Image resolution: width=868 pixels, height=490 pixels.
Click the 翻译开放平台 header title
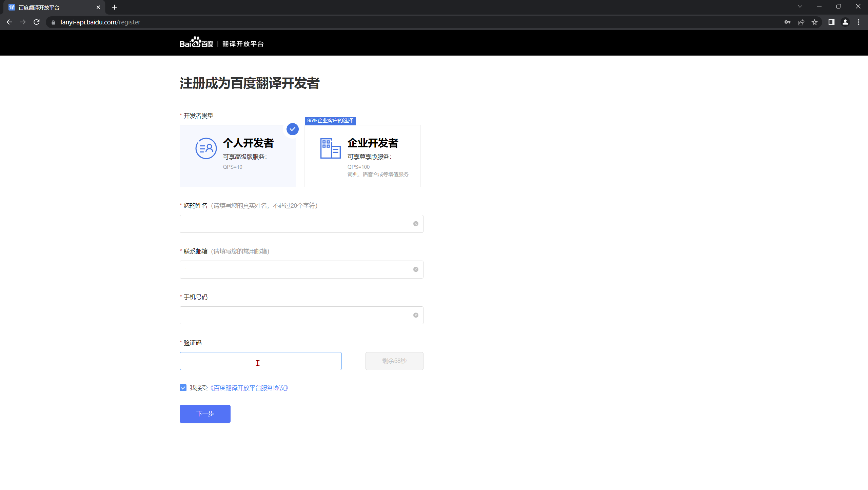pyautogui.click(x=243, y=44)
